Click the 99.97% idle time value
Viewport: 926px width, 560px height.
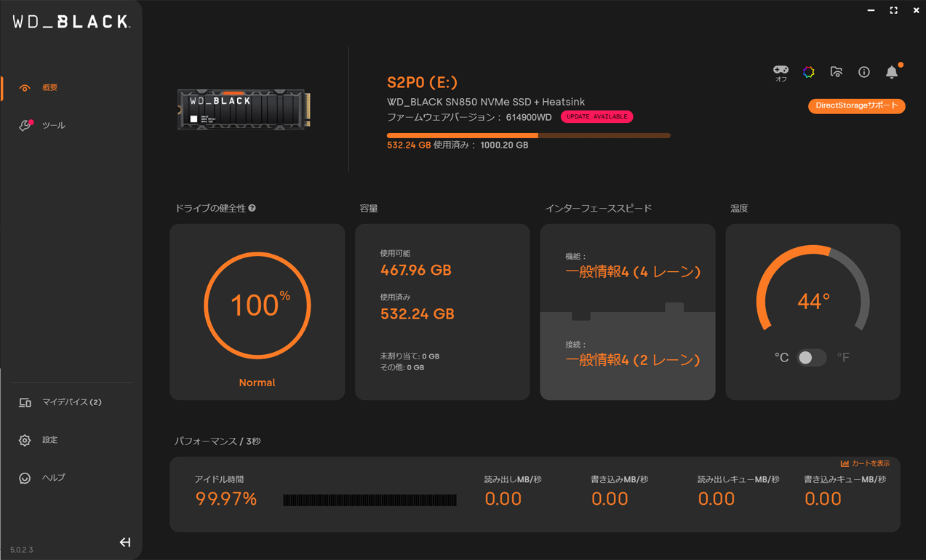(x=225, y=499)
